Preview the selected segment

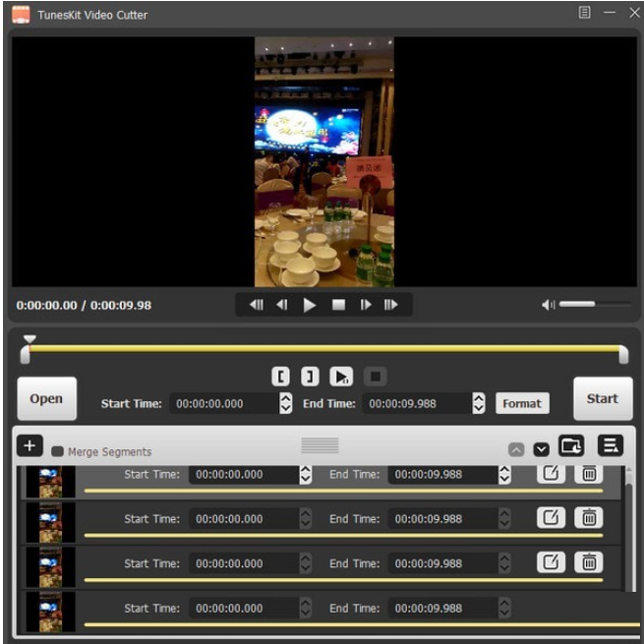coord(341,377)
